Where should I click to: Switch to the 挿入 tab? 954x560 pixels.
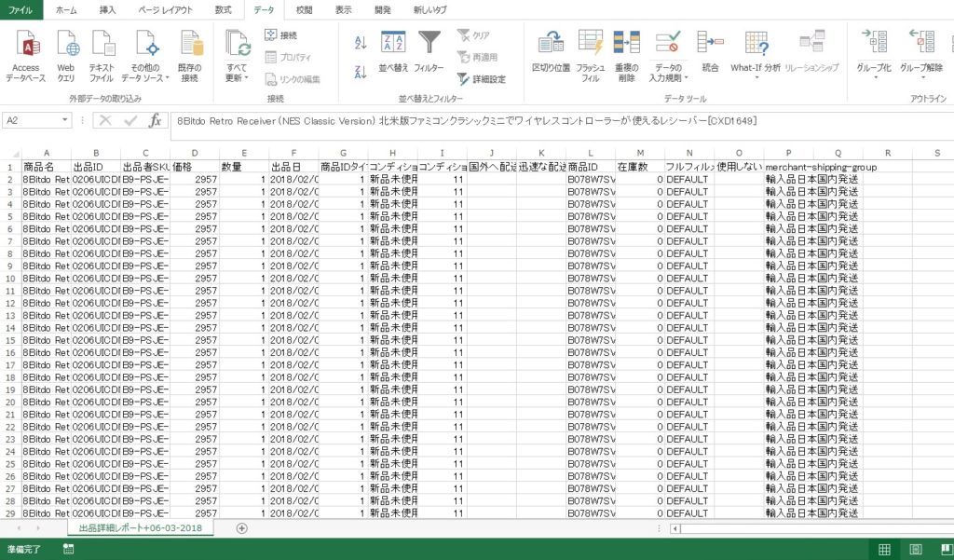coord(108,9)
